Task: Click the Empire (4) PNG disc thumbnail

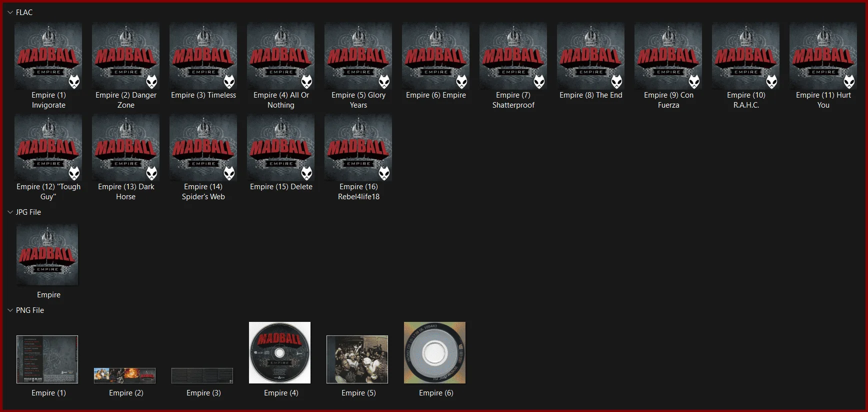Action: pos(280,352)
